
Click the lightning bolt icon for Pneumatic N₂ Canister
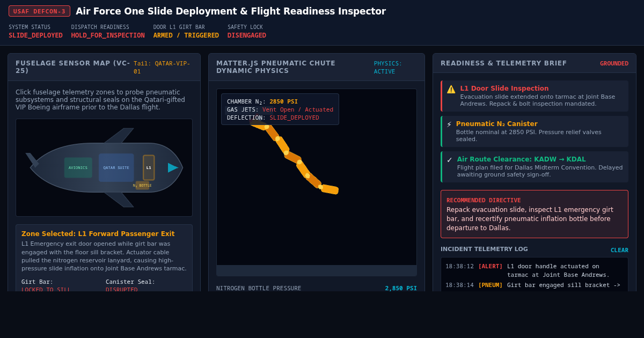pos(449,124)
